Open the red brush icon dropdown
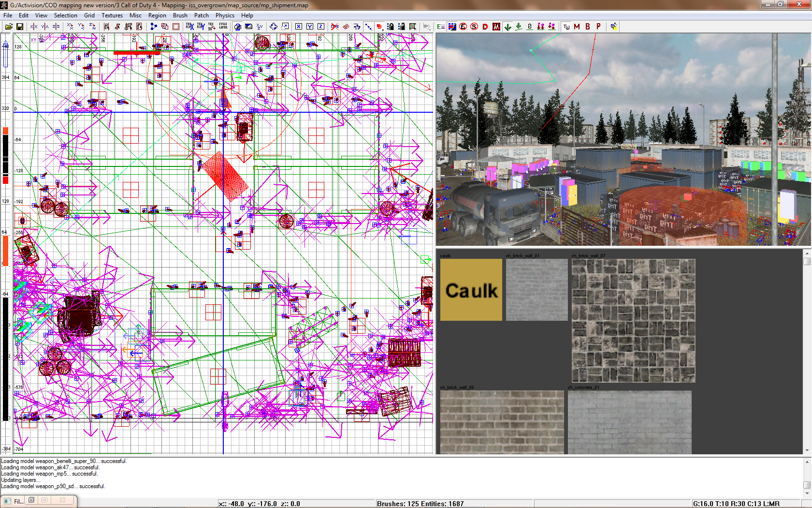 coord(379,27)
